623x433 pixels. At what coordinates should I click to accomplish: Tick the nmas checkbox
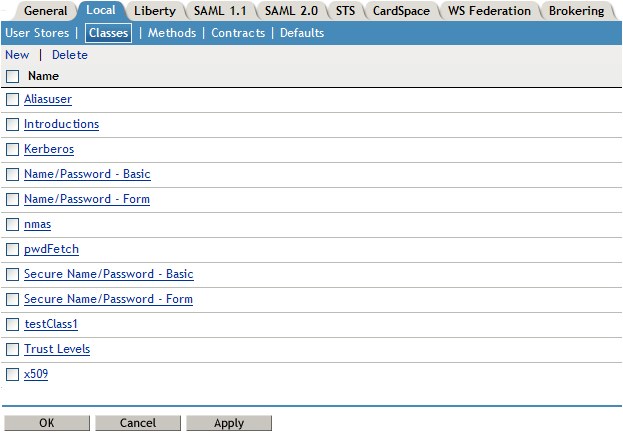[x=12, y=224]
